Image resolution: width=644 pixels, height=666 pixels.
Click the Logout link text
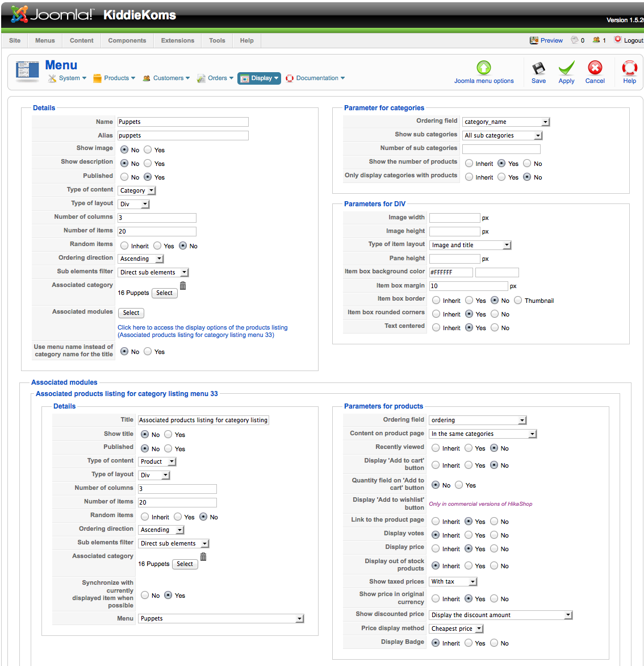coord(633,40)
